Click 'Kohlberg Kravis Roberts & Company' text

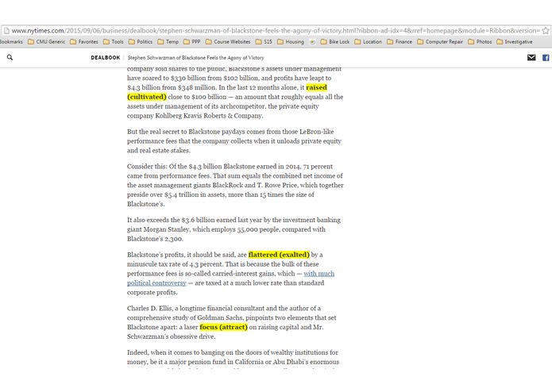coord(209,116)
